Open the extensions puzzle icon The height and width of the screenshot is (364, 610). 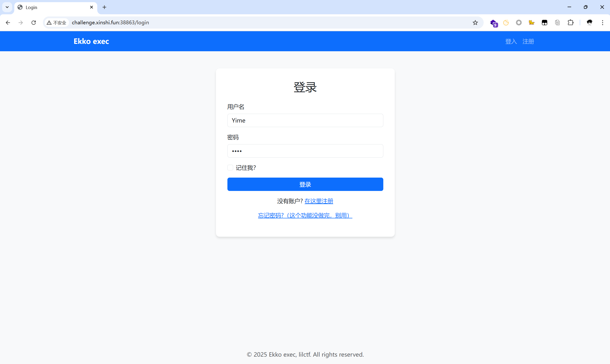coord(570,23)
